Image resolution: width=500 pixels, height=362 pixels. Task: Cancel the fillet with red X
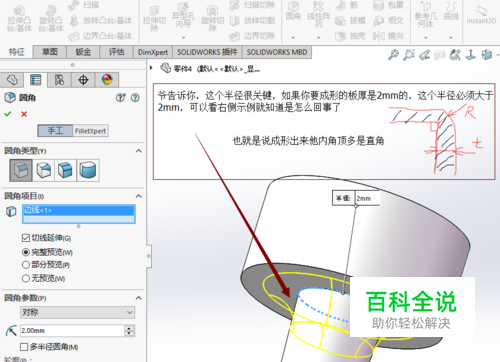pyautogui.click(x=24, y=114)
